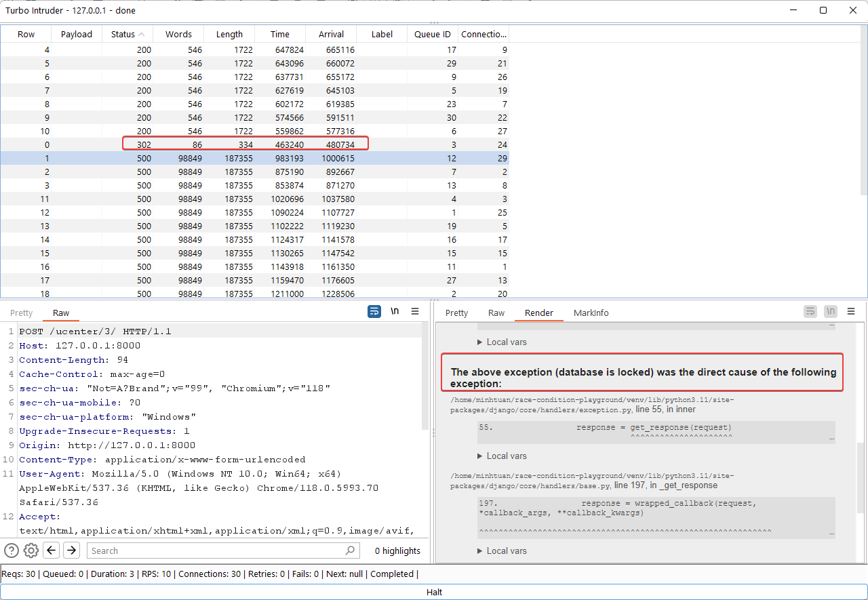Screen dimensions: 868x600
Task: Toggle word wrap in the request editor
Action: (x=374, y=312)
